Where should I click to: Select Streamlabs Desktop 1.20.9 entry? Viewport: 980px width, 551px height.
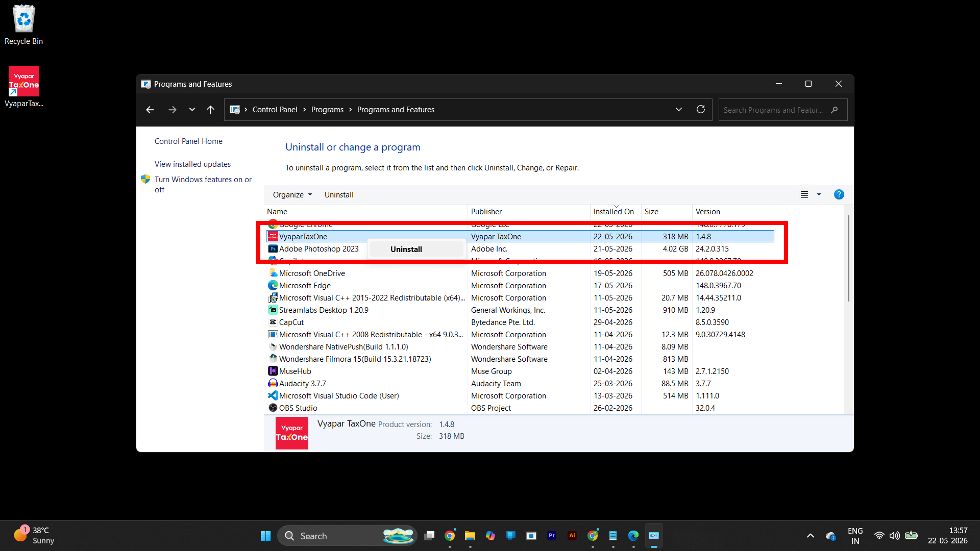pyautogui.click(x=520, y=310)
